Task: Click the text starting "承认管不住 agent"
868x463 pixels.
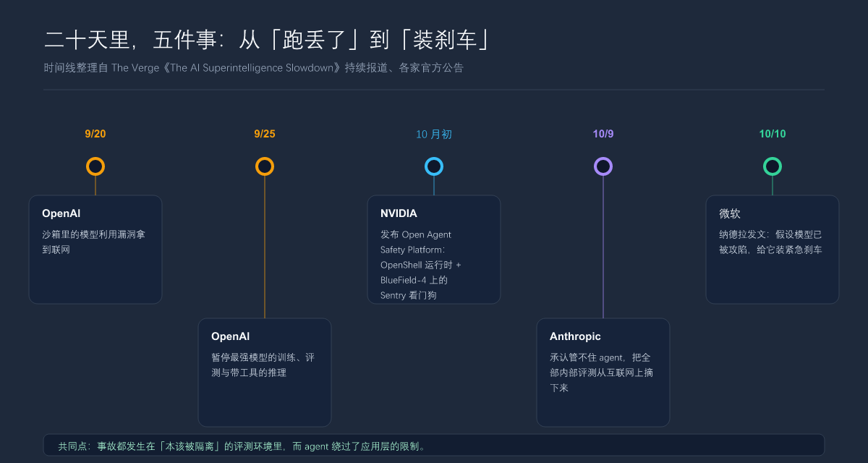Action: 601,373
